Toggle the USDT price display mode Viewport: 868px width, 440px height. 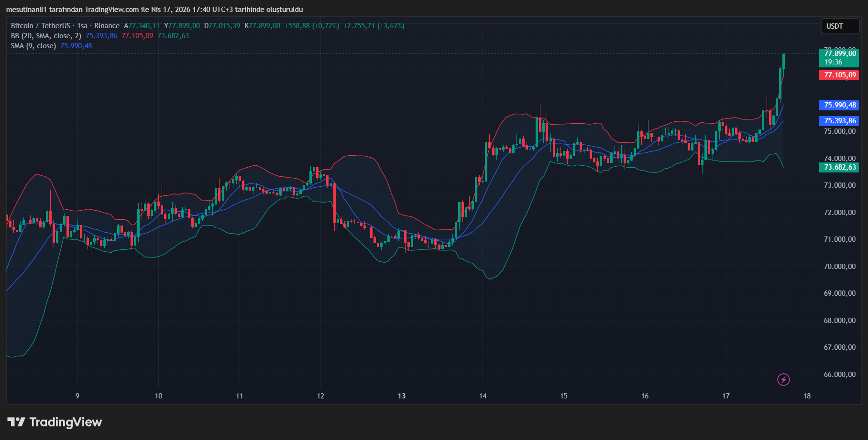pos(839,26)
